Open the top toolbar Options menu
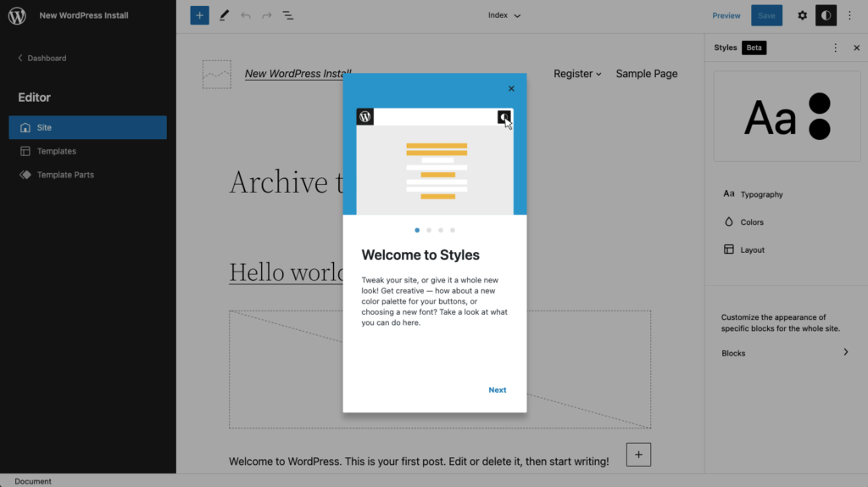 click(x=849, y=15)
